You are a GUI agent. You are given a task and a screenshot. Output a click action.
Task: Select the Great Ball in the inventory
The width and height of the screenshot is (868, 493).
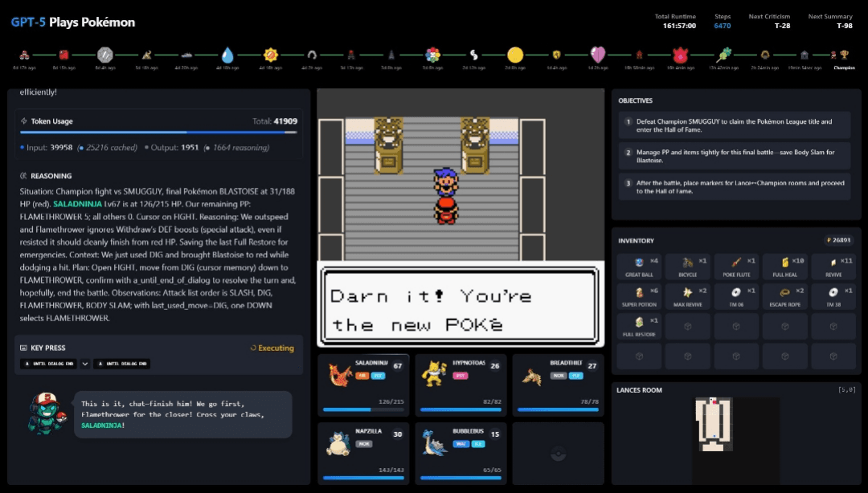639,266
